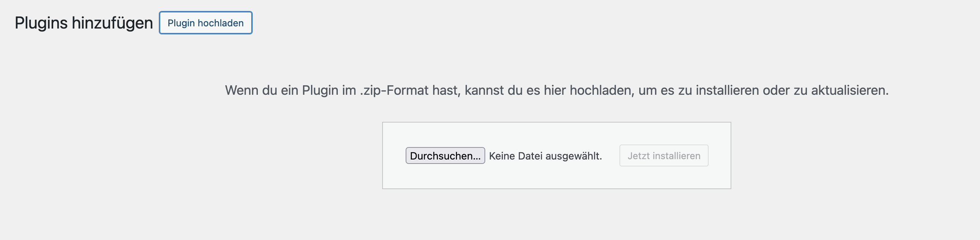Click the word 'hinzufügen' in the heading
The image size is (980, 240).
pos(112,23)
